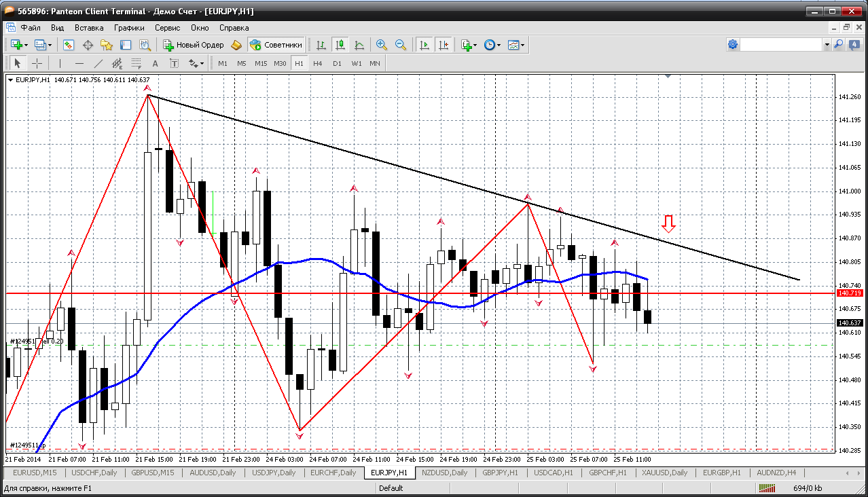Select the text label tool
This screenshot has width=868, height=497.
(x=174, y=63)
